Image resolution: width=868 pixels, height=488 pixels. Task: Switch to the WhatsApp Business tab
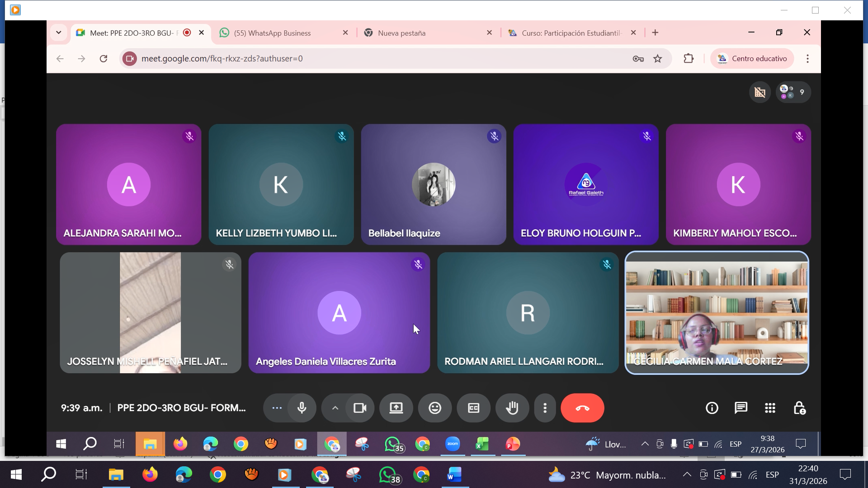(x=272, y=33)
